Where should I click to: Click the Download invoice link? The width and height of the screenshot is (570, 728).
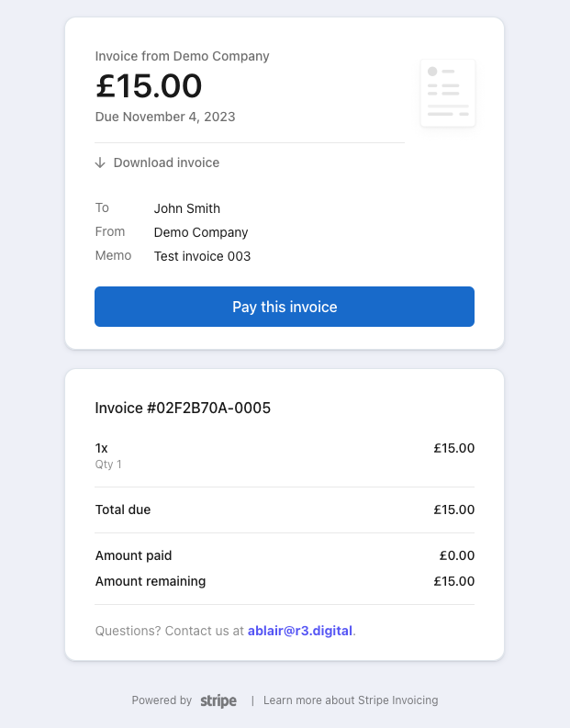(x=166, y=162)
